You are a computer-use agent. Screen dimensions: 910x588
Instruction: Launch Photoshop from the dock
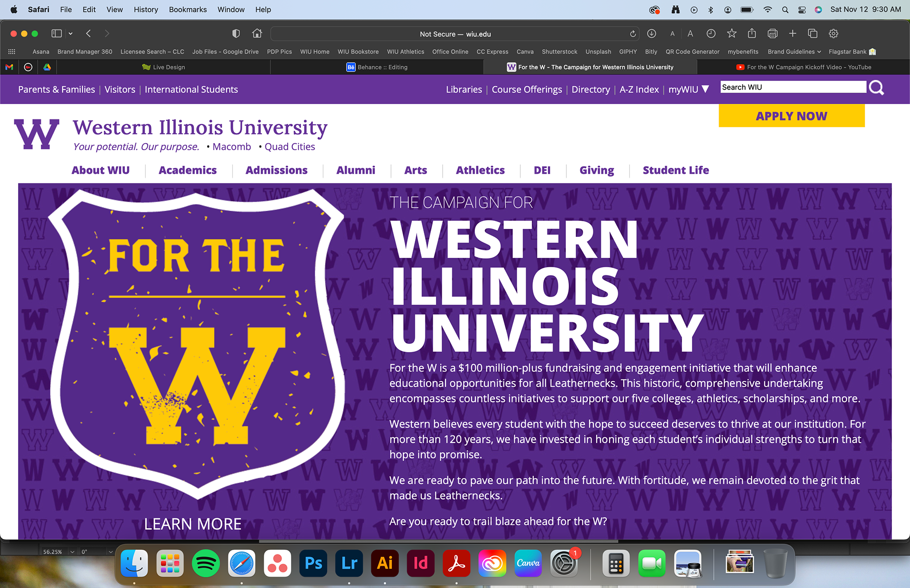tap(313, 563)
